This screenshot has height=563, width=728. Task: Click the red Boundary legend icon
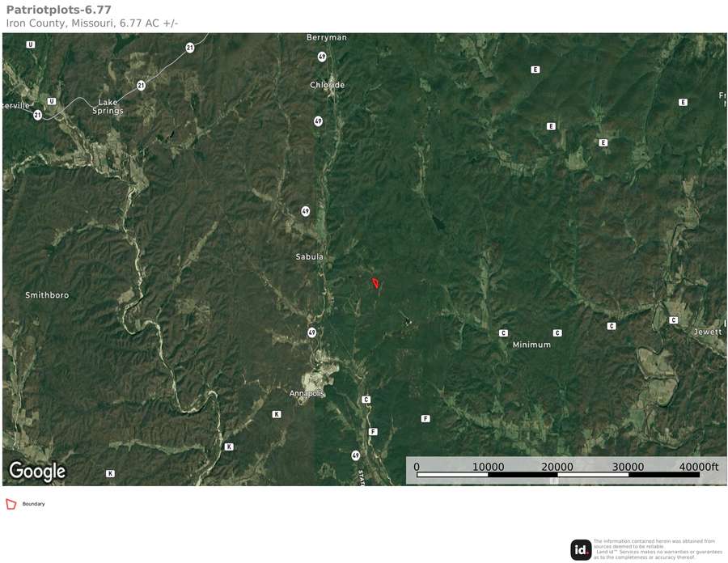coord(11,504)
